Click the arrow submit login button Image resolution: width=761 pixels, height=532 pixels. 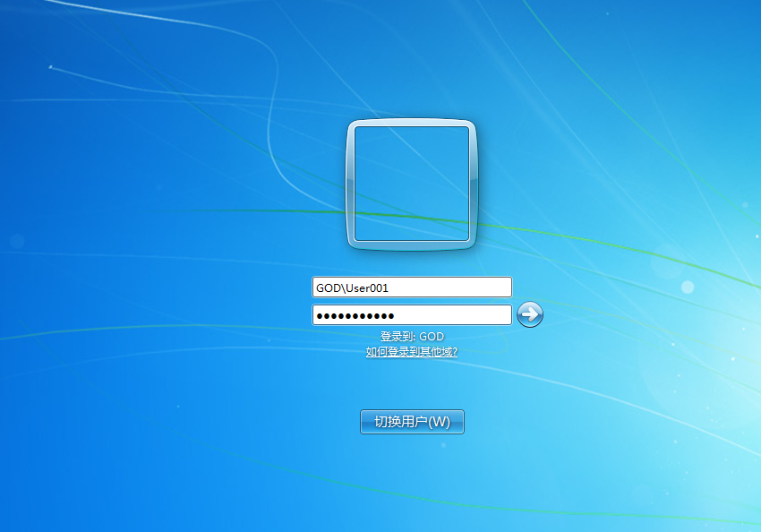(x=529, y=314)
